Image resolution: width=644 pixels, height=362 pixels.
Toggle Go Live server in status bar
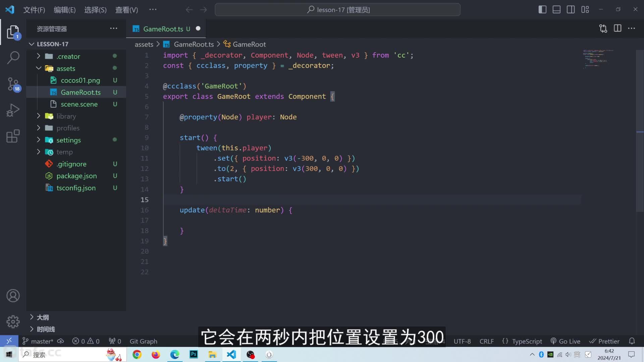[x=565, y=341]
